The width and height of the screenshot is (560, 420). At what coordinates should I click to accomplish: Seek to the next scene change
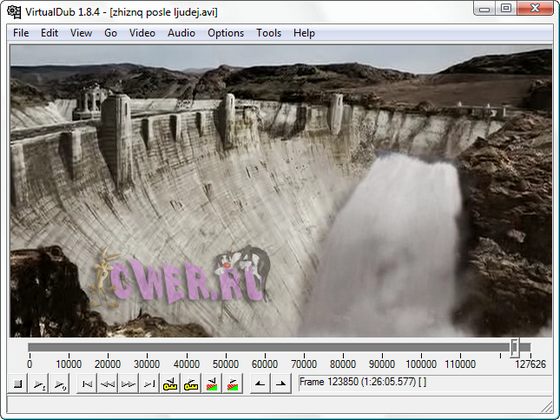pos(232,384)
